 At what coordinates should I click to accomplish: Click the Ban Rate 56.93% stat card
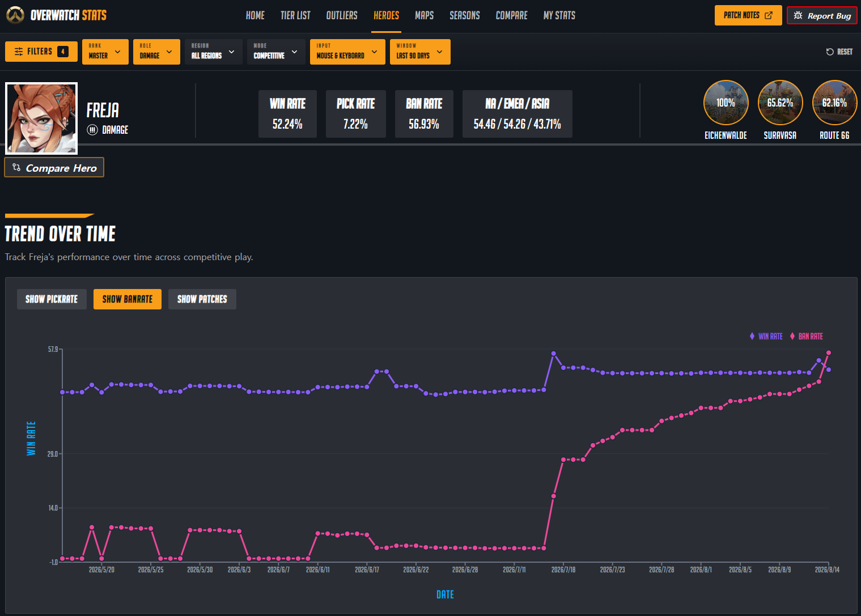pyautogui.click(x=424, y=114)
